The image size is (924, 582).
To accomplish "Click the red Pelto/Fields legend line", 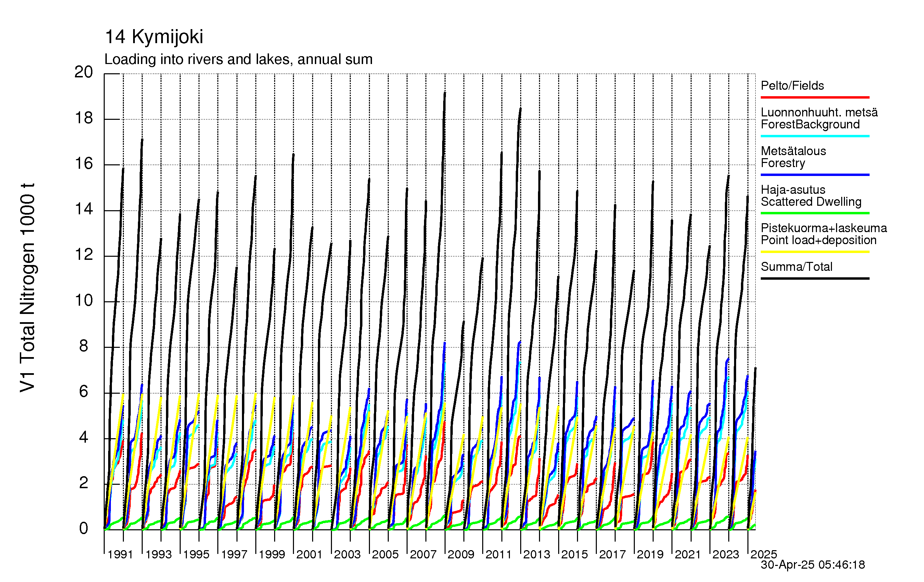I will [815, 98].
